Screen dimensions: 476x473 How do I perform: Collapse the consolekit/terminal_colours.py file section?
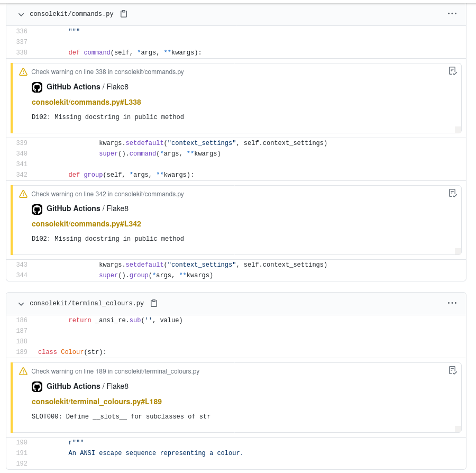(x=21, y=304)
